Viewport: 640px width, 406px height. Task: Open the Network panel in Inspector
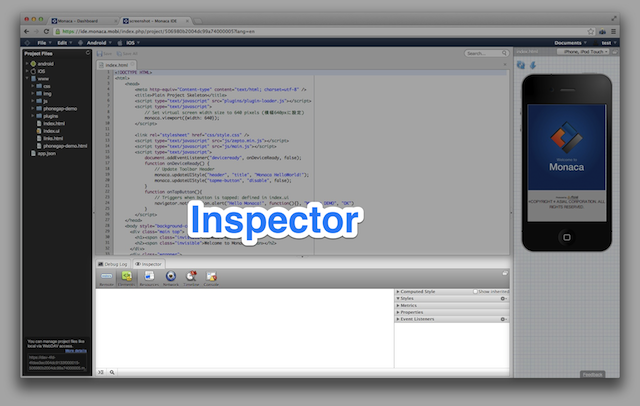(170, 278)
